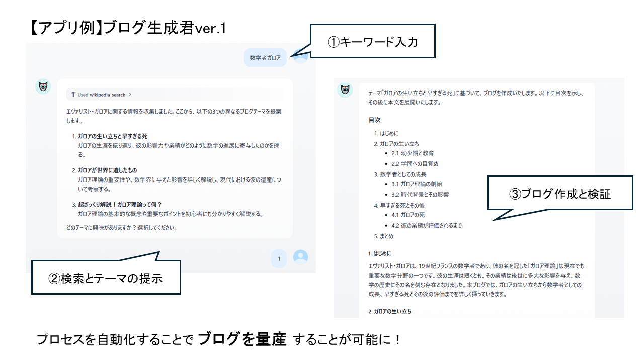This screenshot has height=362, width=644.
Task: Click the ②検索とテーマの提示 callout
Action: [x=106, y=278]
